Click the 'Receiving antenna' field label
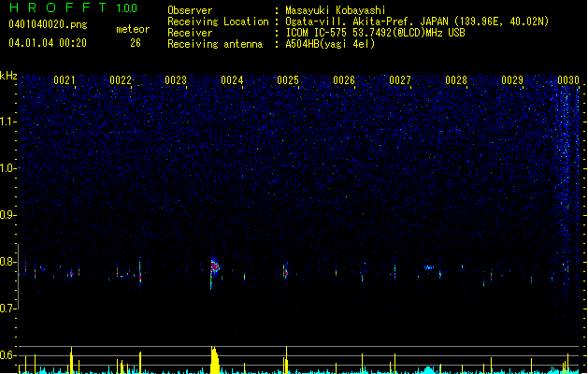This screenshot has height=374, width=588. click(215, 44)
